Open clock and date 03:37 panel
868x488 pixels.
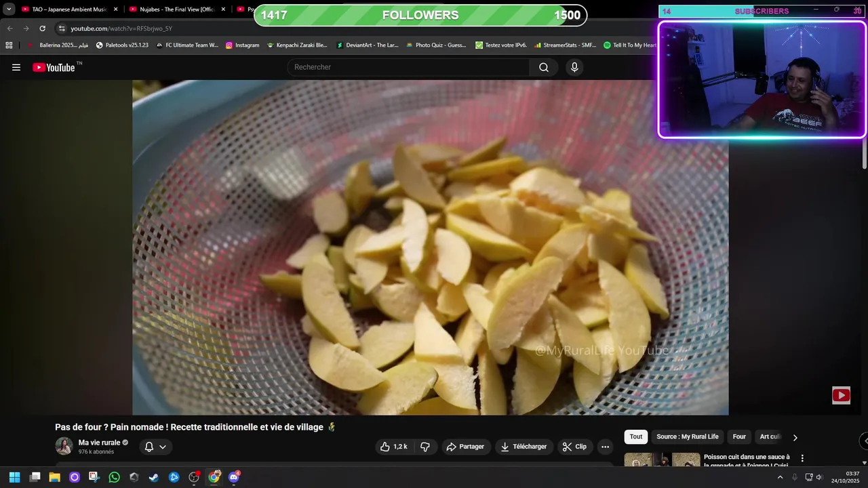pyautogui.click(x=845, y=477)
